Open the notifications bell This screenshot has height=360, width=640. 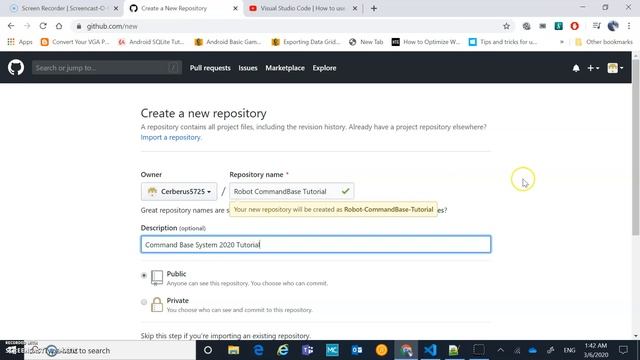(x=576, y=68)
